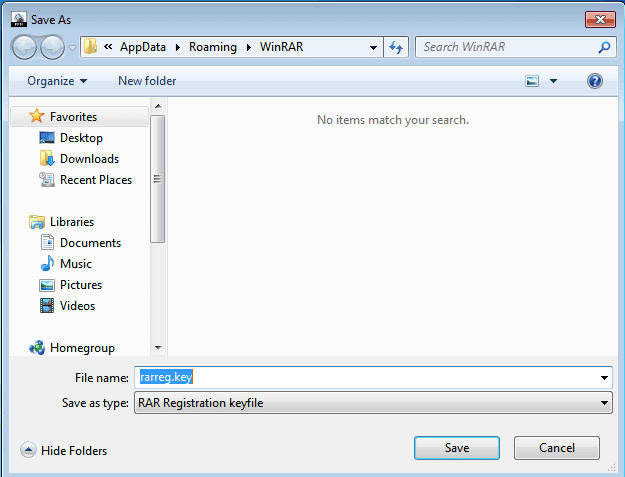Screen dimensions: 625x477
Task: Select AppData in the address path
Action: [143, 47]
